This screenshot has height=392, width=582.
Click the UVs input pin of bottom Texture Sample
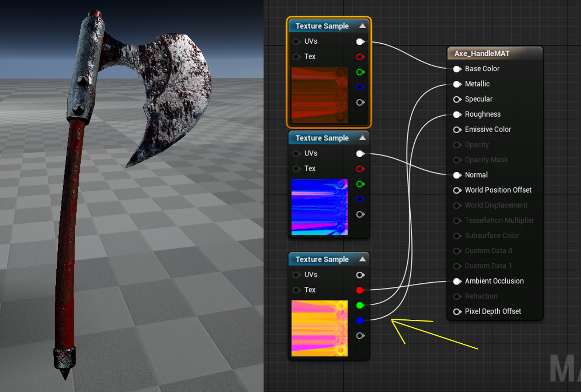coord(296,275)
